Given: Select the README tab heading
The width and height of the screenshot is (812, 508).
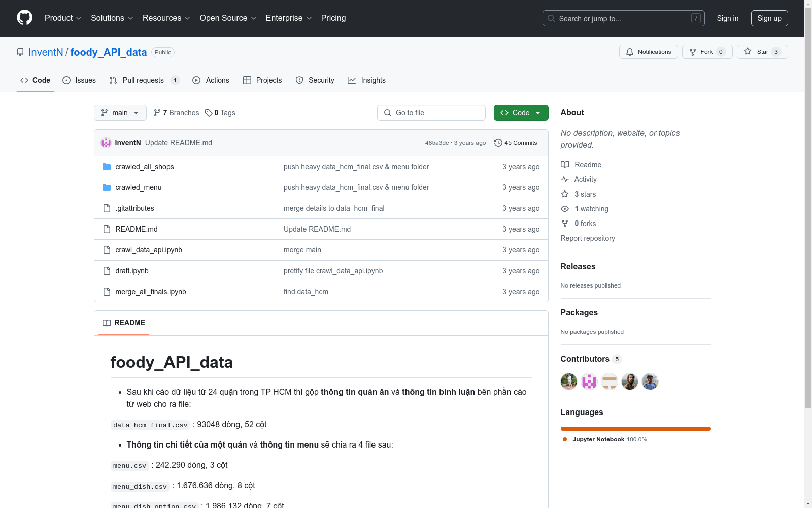Looking at the screenshot, I should click(x=124, y=323).
